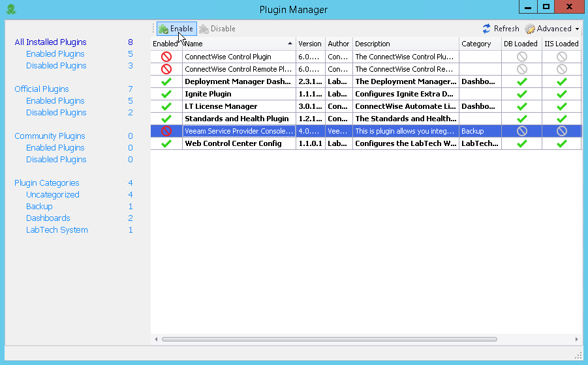Click the red disabled icon for ConnectWise Control Plugin
Viewport: 588px width, 365px height.
coord(166,57)
